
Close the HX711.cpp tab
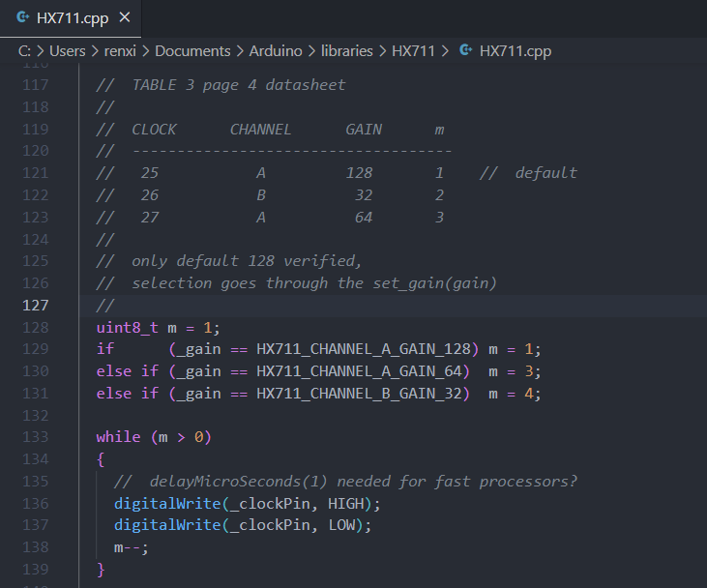pos(125,17)
